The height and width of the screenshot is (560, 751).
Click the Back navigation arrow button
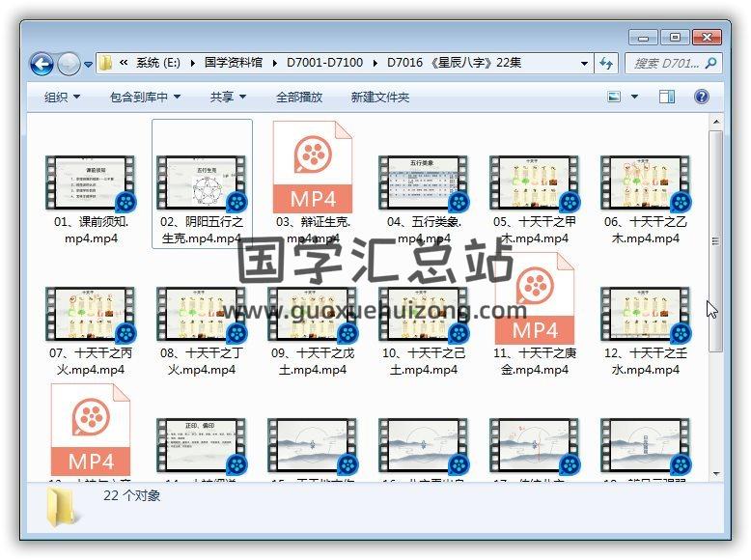[42, 64]
